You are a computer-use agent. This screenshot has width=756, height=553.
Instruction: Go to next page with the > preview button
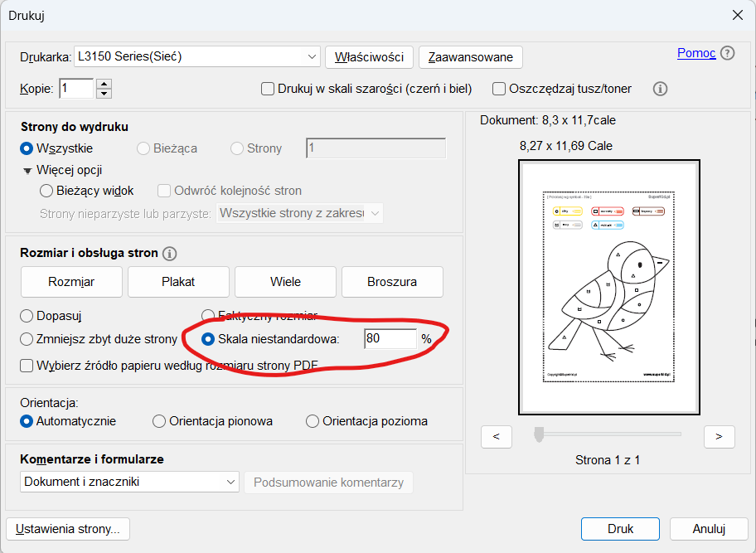(x=719, y=436)
